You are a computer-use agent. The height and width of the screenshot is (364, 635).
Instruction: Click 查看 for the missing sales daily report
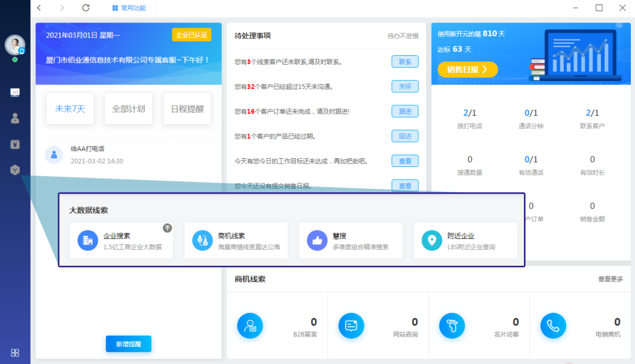point(405,185)
